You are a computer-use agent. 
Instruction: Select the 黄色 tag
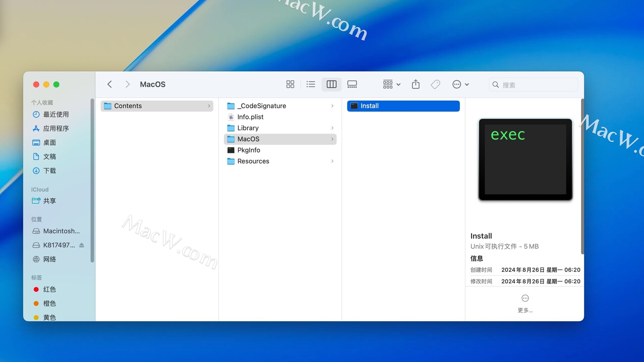click(49, 317)
